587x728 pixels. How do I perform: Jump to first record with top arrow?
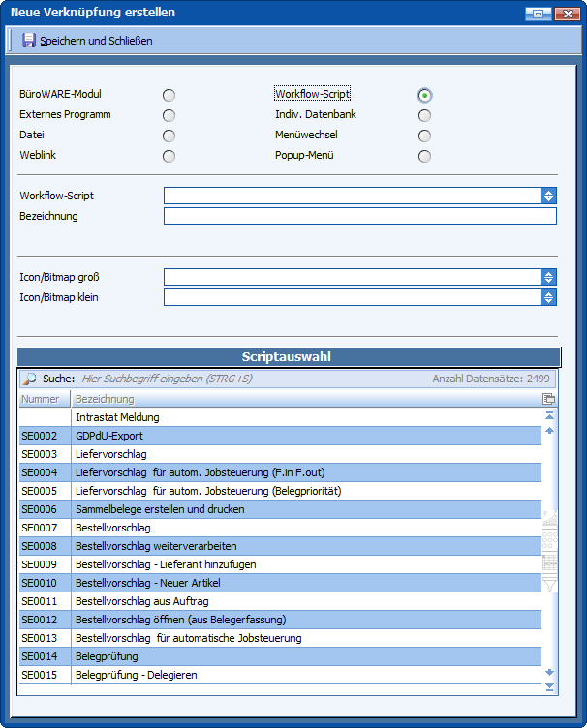[550, 415]
